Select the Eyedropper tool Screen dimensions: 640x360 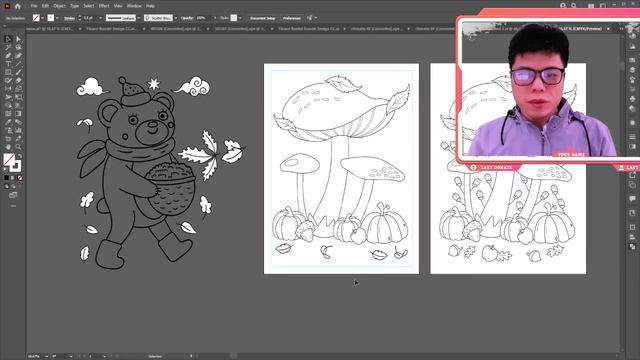click(x=8, y=122)
